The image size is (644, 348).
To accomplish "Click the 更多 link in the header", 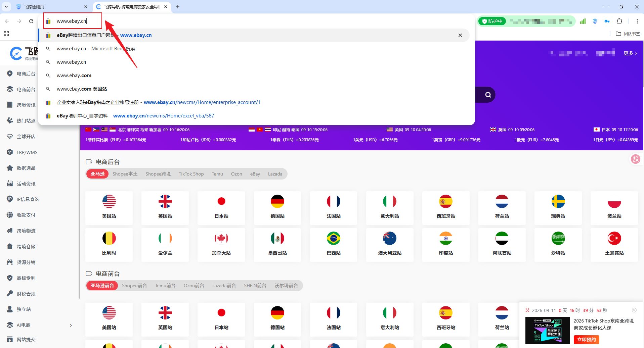I will point(630,53).
